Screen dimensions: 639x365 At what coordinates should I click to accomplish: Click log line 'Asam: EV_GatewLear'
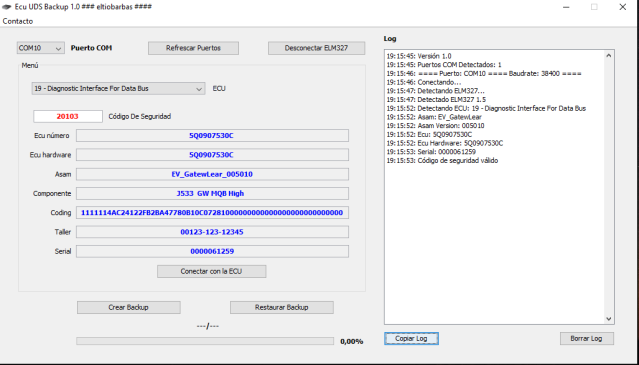[x=434, y=117]
